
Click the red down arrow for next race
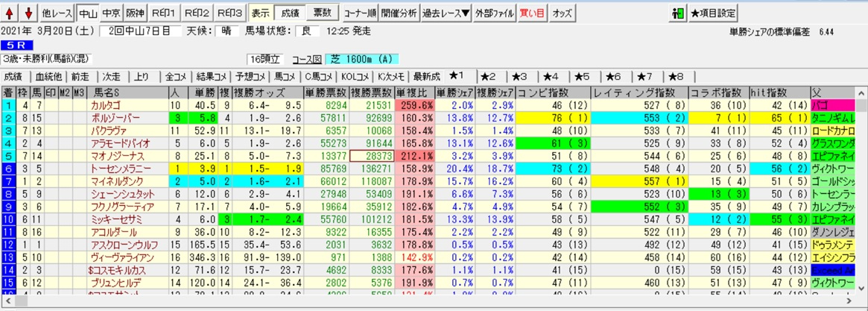28,13
